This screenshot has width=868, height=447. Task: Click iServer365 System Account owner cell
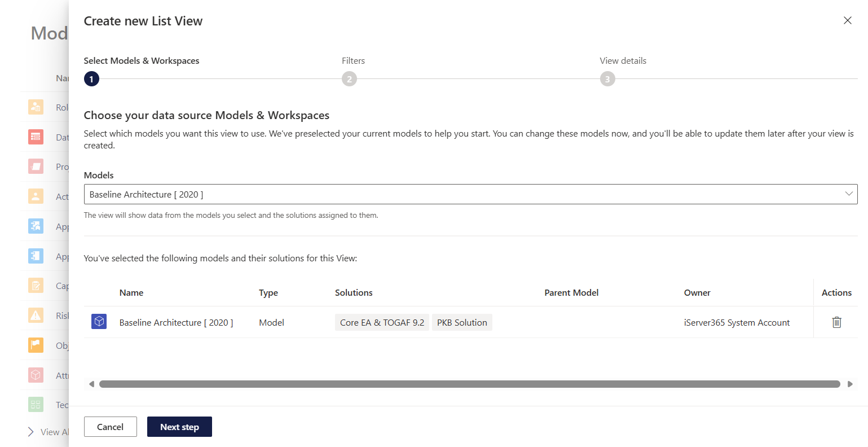click(x=737, y=322)
